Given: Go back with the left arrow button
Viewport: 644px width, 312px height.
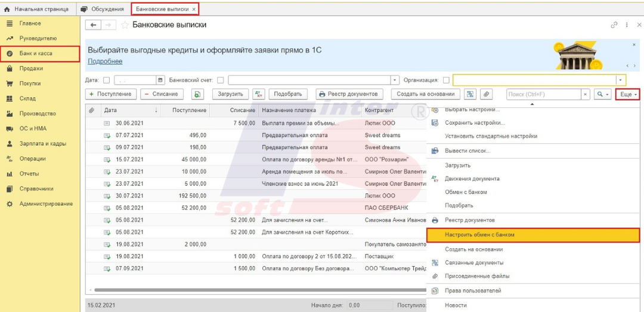Looking at the screenshot, I should (x=93, y=25).
